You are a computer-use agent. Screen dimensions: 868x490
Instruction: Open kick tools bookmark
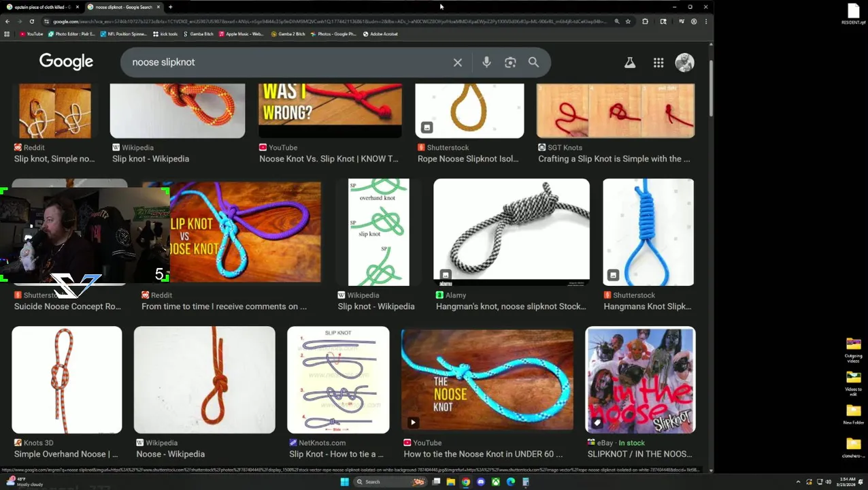[165, 34]
